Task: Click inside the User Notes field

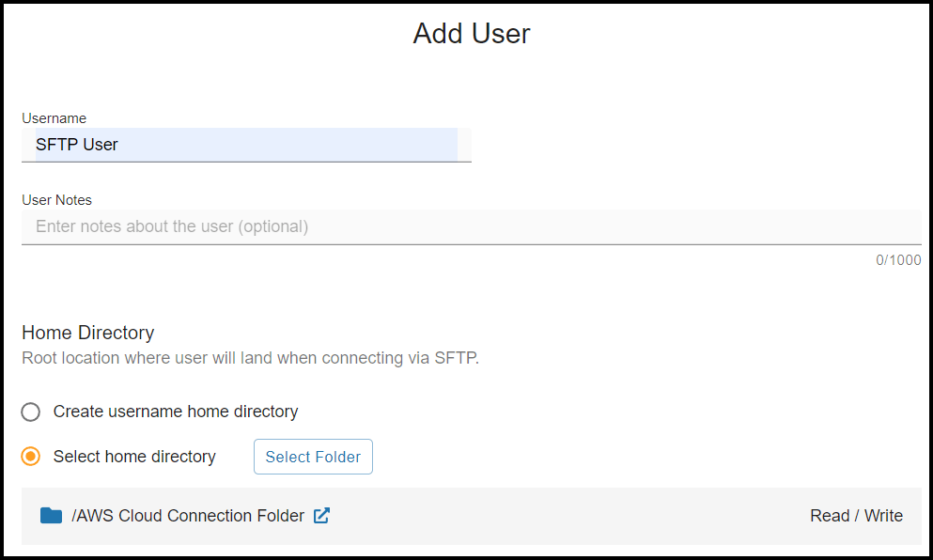Action: 376,226
